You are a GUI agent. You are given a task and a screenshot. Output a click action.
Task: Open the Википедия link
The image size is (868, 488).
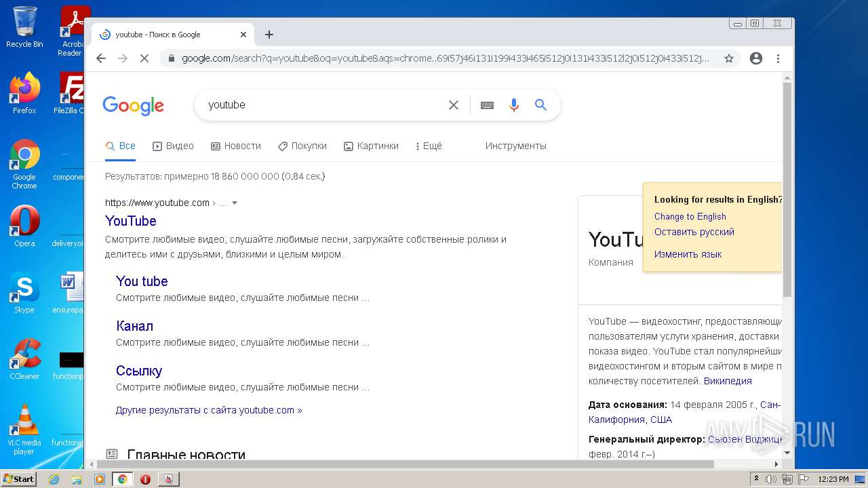coord(728,381)
